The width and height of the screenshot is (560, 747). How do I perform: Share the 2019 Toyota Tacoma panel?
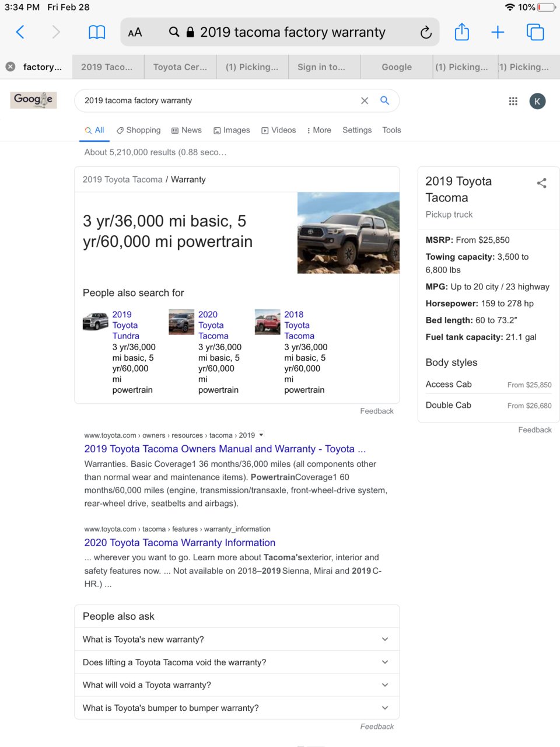542,183
